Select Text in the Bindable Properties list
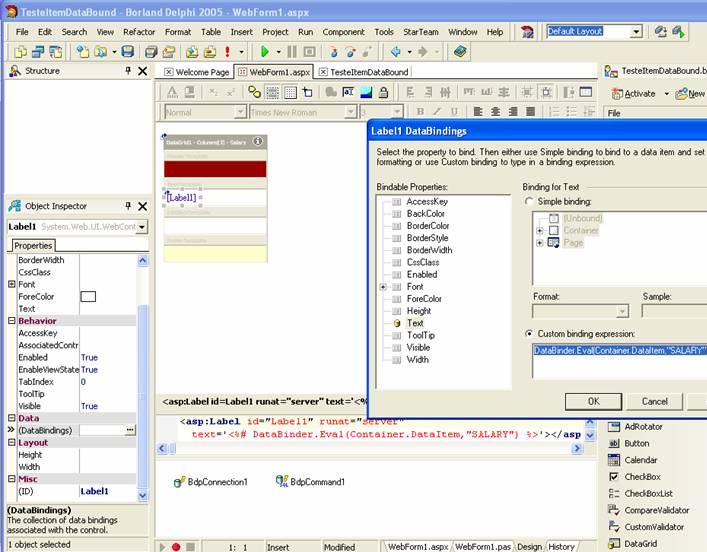The width and height of the screenshot is (707, 552). [x=415, y=323]
